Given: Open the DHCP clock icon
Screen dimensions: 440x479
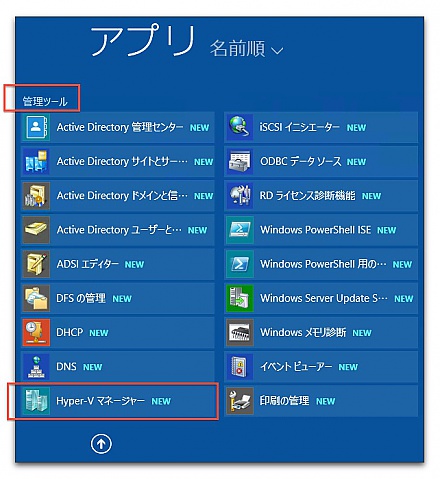Looking at the screenshot, I should 36,332.
